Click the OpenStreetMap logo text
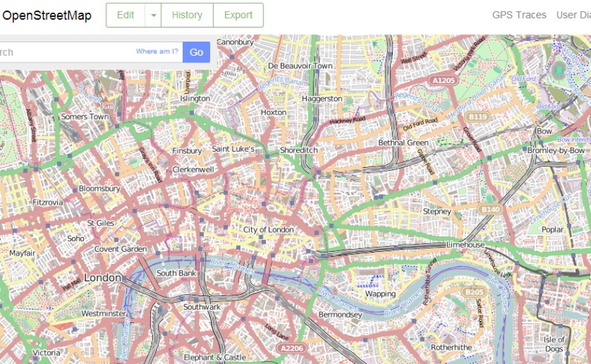Screen dimensions: 591x364 coord(47,15)
